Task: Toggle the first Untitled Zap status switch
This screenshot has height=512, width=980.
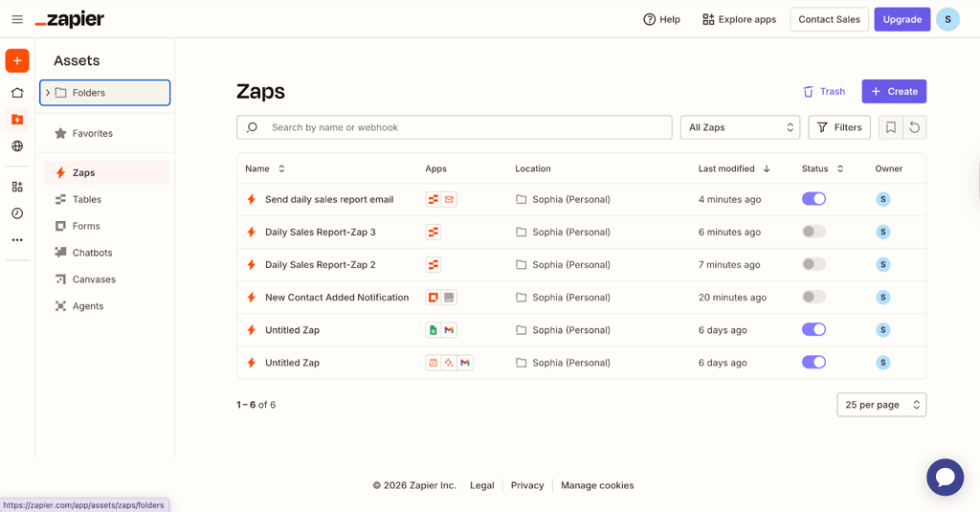Action: [813, 329]
